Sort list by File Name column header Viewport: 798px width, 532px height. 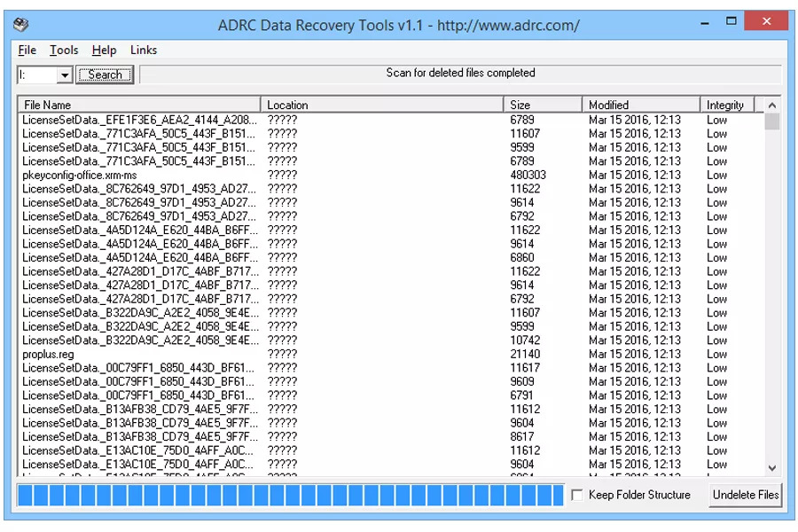139,105
